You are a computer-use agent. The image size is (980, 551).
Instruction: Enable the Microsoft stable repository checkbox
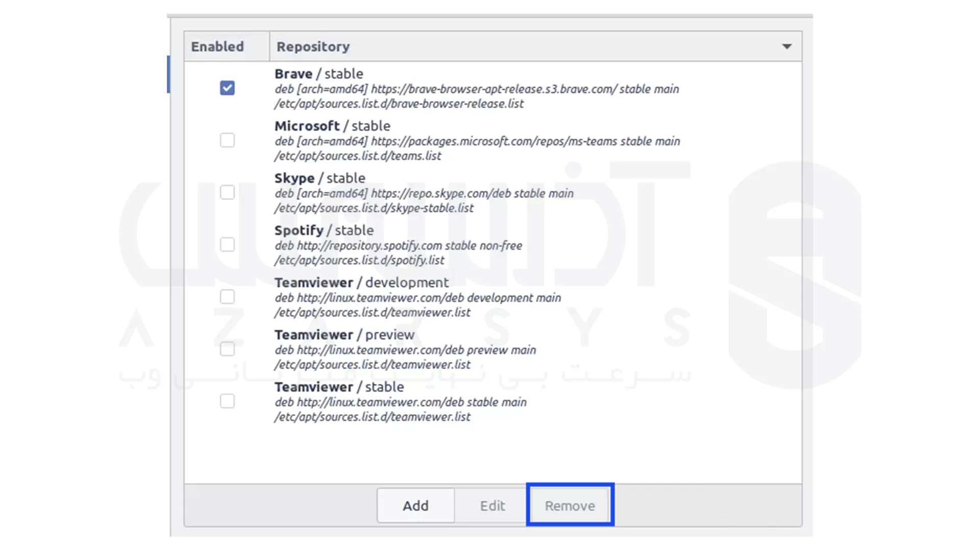(227, 140)
